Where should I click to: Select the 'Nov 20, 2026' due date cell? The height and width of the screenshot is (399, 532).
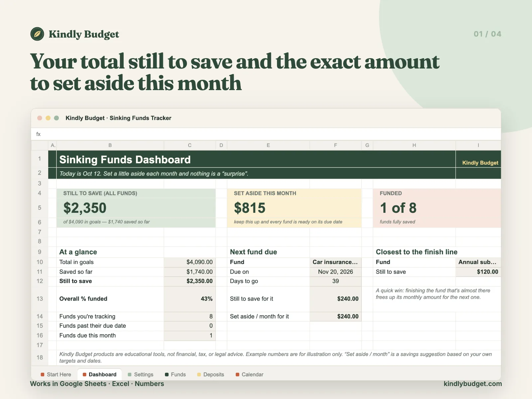[x=335, y=272]
